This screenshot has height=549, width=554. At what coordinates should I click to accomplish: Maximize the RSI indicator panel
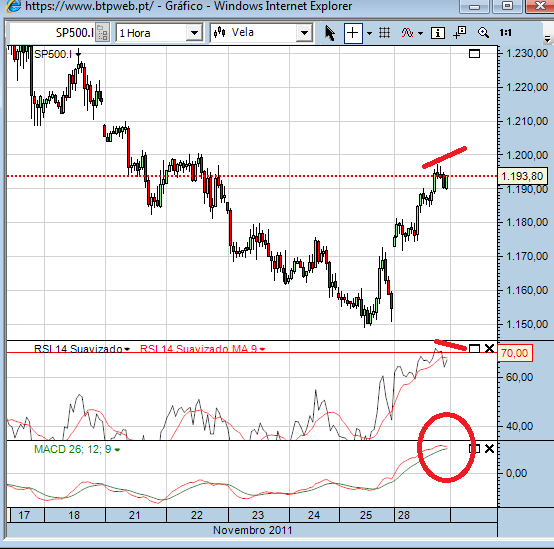(x=474, y=349)
